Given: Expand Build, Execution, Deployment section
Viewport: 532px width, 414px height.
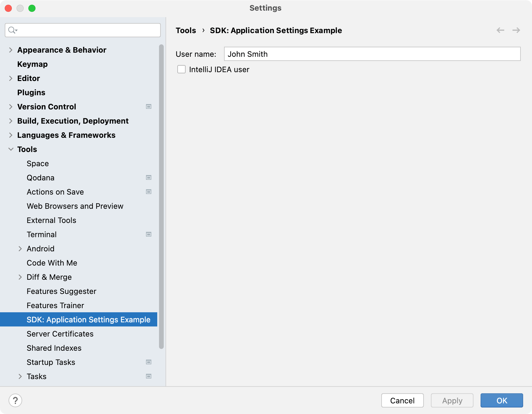Looking at the screenshot, I should pyautogui.click(x=11, y=121).
